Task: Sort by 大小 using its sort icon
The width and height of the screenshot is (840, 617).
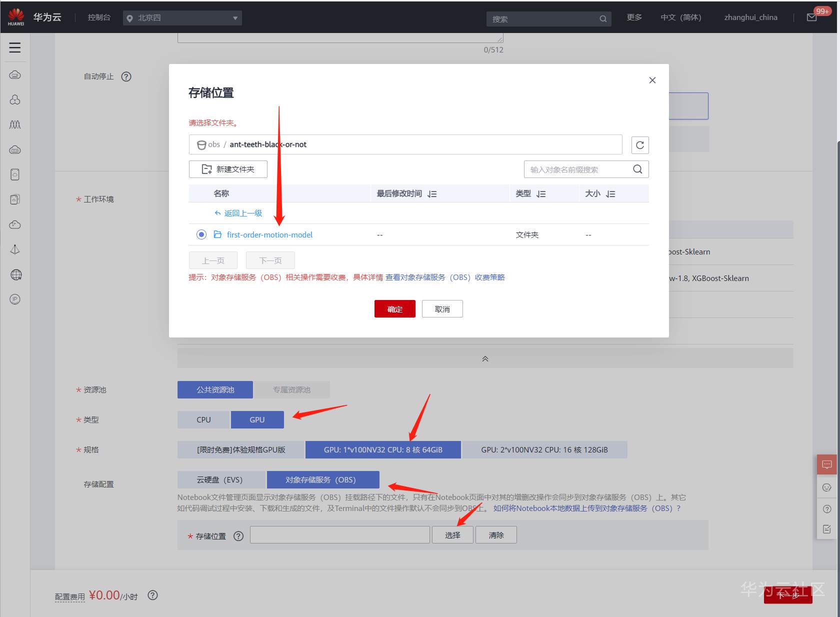Action: [610, 194]
